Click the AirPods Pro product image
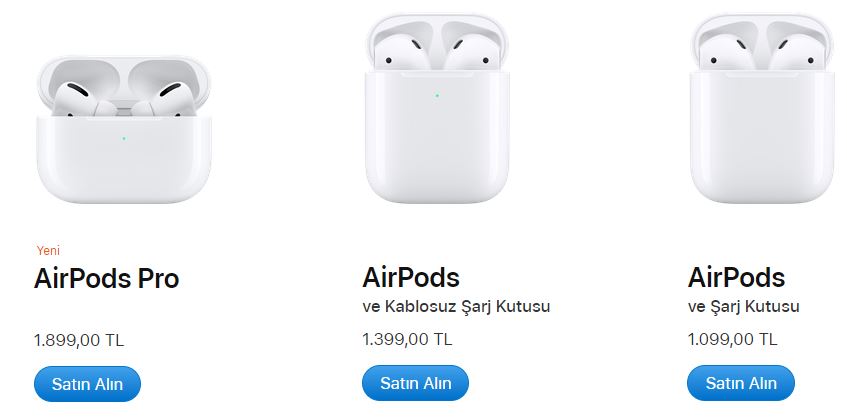 coord(124,130)
